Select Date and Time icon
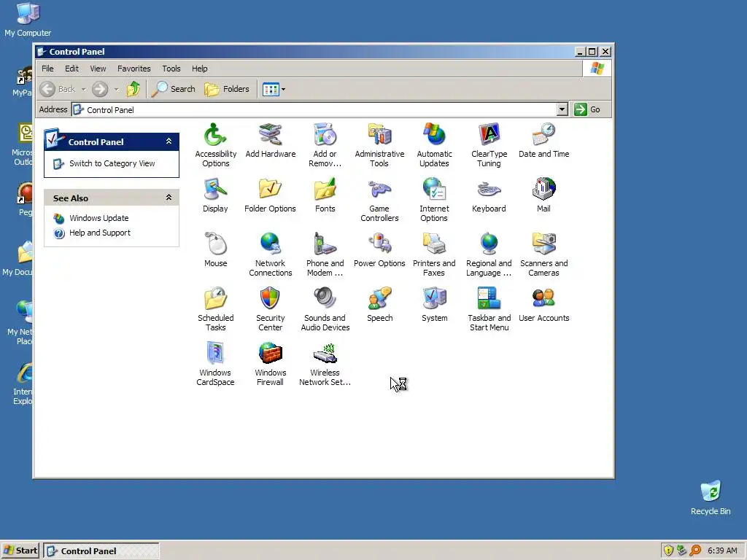The image size is (747, 560). coord(543,135)
